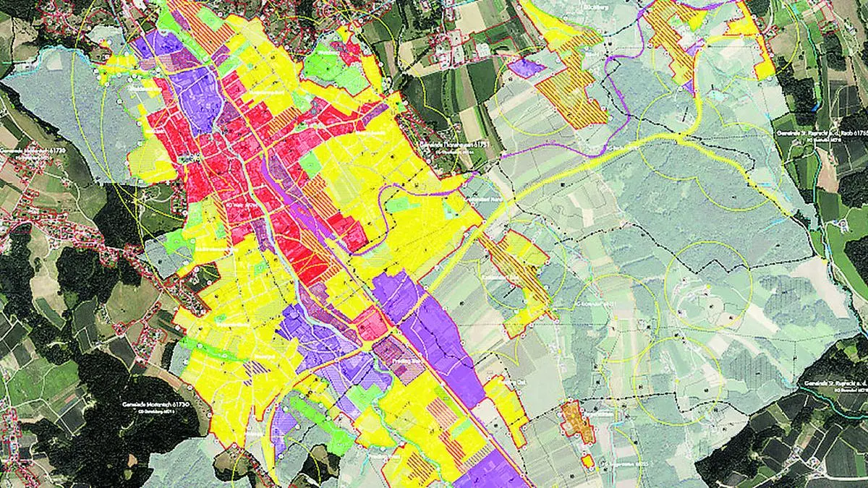
Task: Click the small isolated purple zone northeast of town
Action: point(527,68)
